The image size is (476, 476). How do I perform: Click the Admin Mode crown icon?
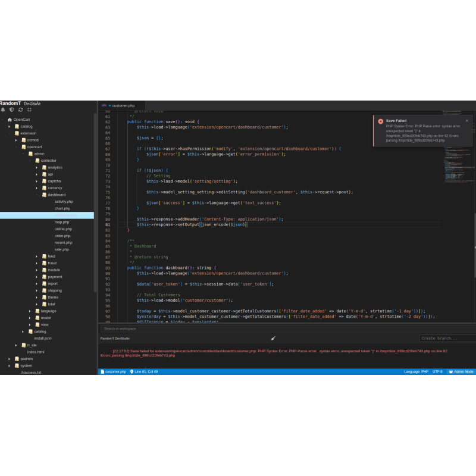tap(451, 371)
